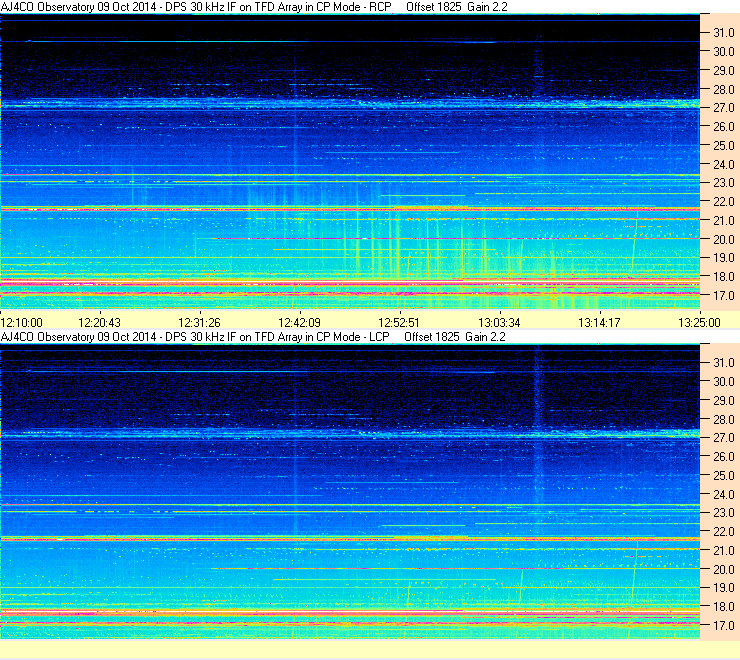Click the 31.0 label in RCP panel
The image size is (740, 660).
(x=723, y=33)
